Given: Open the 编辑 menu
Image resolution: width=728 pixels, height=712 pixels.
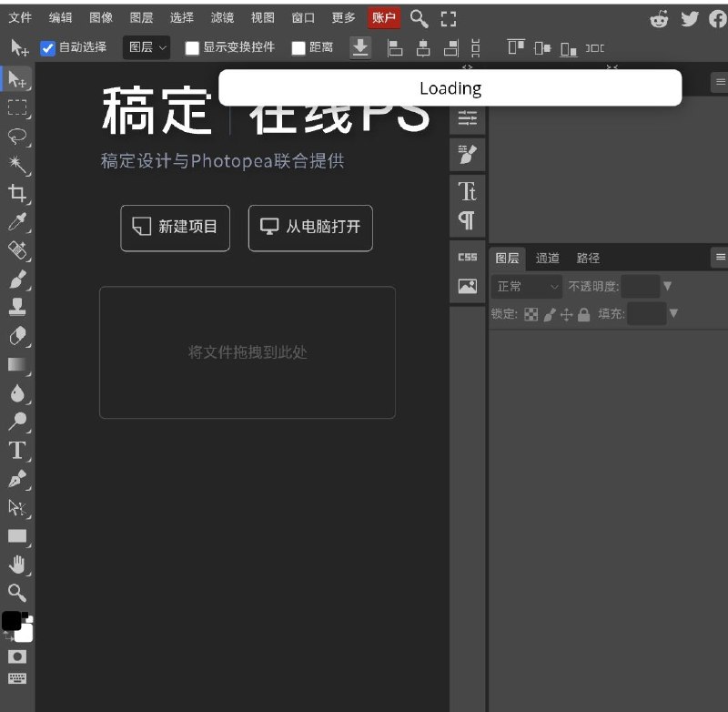Looking at the screenshot, I should [x=60, y=17].
